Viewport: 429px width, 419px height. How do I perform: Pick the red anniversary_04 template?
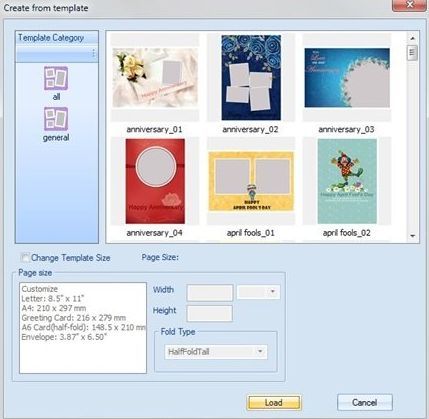tap(155, 181)
